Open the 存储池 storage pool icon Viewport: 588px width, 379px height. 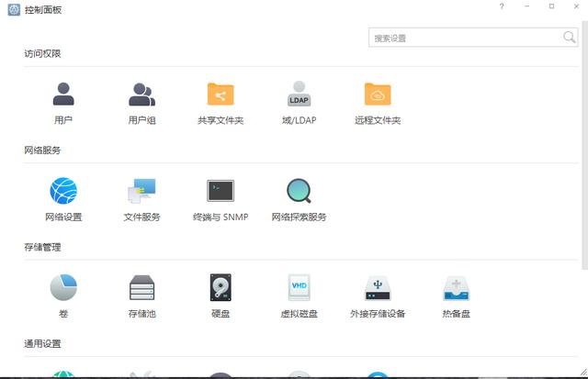tap(141, 287)
